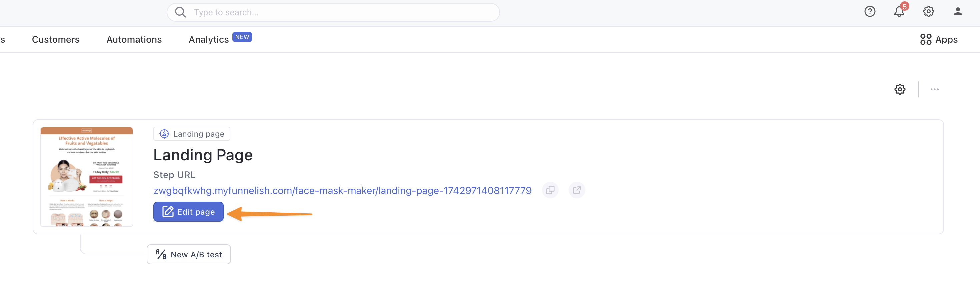Click the "Landing Page" step title

(x=203, y=155)
